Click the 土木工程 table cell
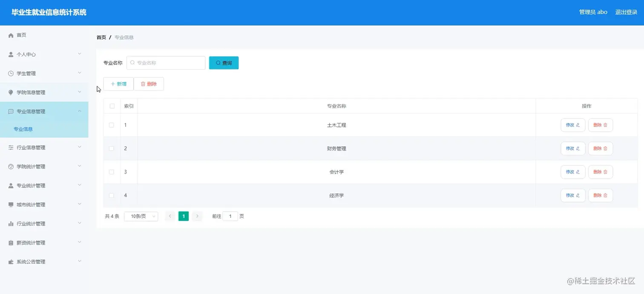 pyautogui.click(x=336, y=125)
